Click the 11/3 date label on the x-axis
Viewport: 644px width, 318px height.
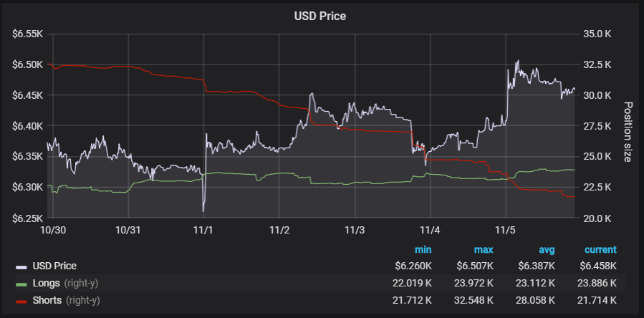point(355,231)
